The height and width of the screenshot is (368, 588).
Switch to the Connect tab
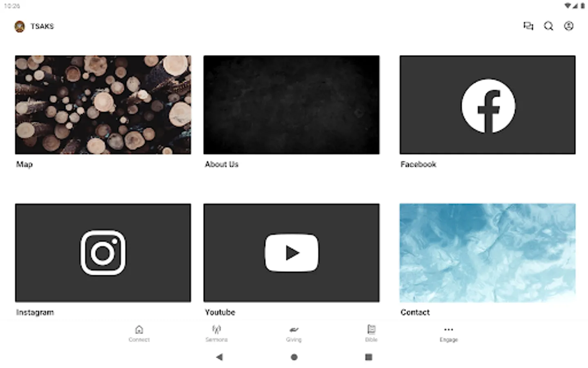[x=139, y=334]
